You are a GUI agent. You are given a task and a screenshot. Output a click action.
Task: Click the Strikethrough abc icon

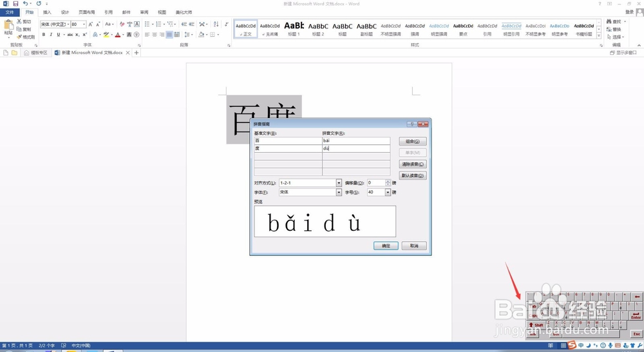point(70,35)
